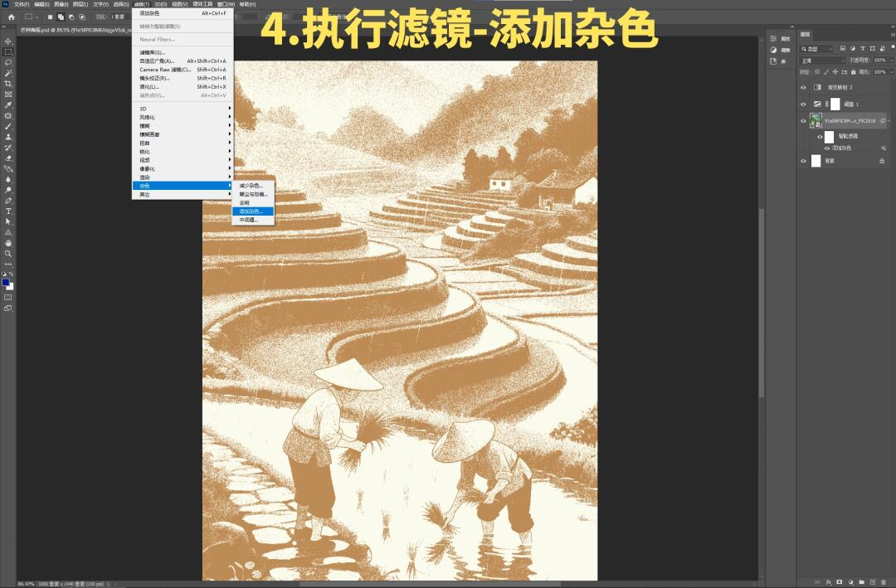Viewport: 896px width, 588px height.
Task: Select the Eraser tool
Action: [x=8, y=158]
